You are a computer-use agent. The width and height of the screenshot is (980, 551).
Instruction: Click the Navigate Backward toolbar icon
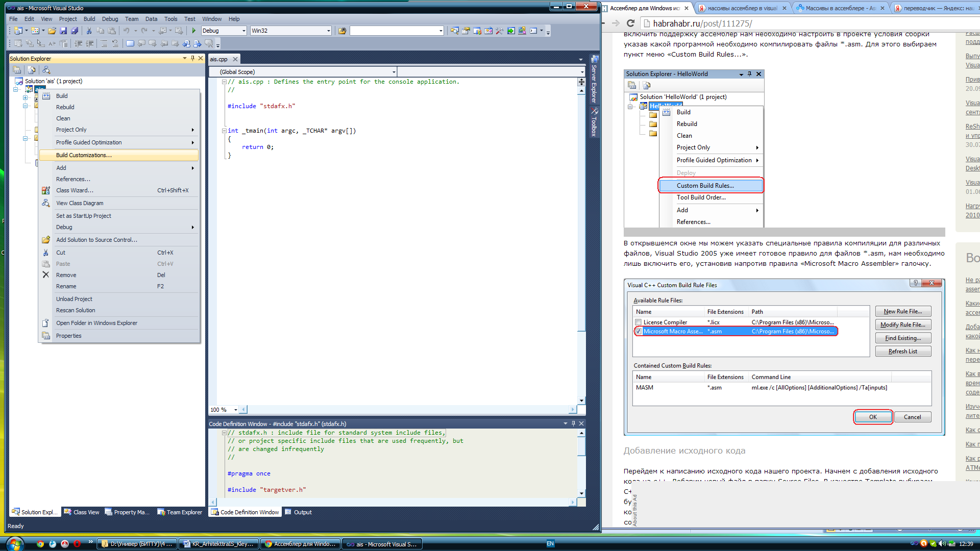pos(162,31)
